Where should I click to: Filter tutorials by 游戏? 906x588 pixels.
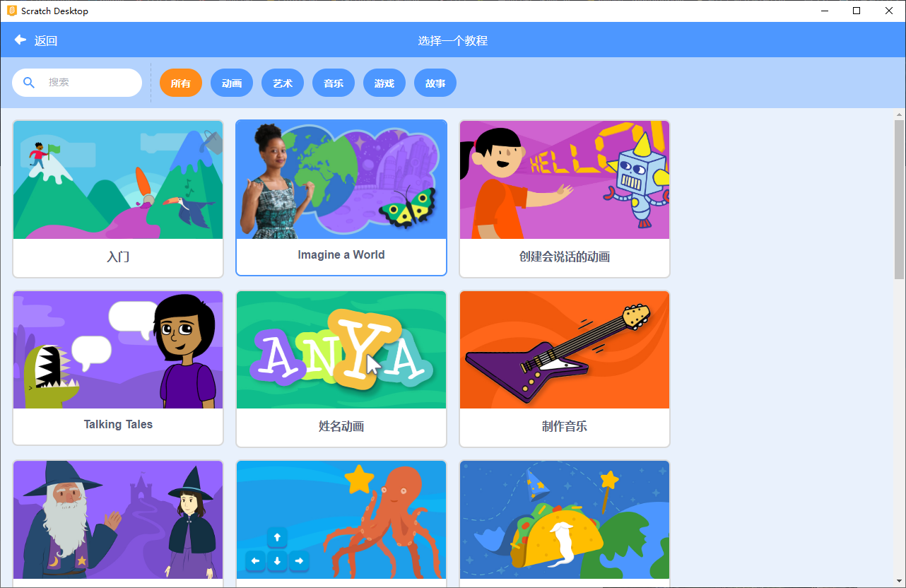384,83
